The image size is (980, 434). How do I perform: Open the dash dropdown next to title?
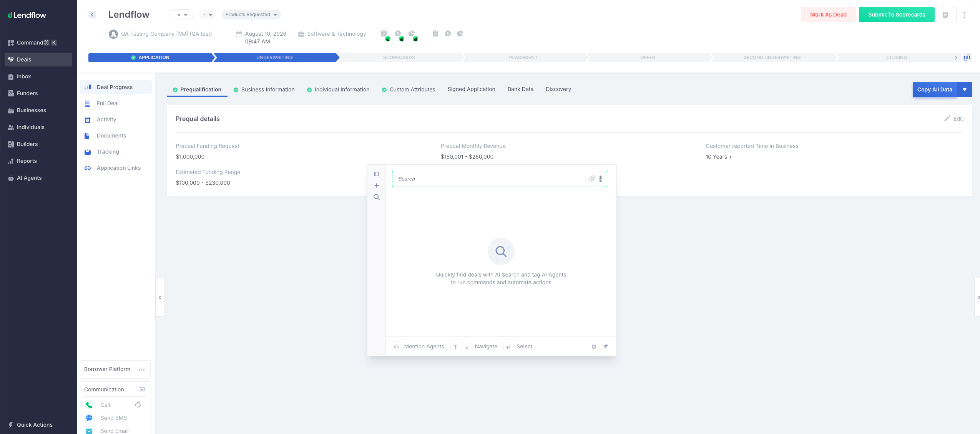[208, 15]
